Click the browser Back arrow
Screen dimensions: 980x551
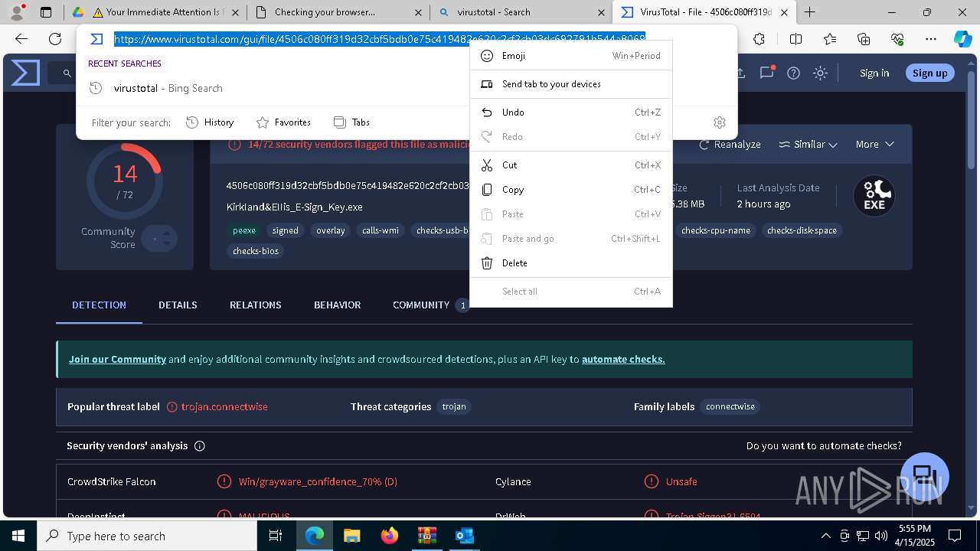pyautogui.click(x=21, y=39)
